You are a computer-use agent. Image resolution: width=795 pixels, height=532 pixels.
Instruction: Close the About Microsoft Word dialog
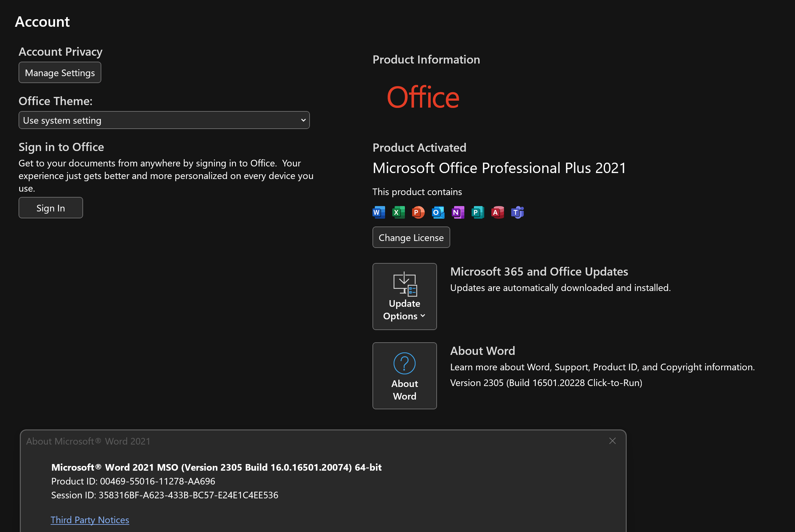[x=612, y=441]
